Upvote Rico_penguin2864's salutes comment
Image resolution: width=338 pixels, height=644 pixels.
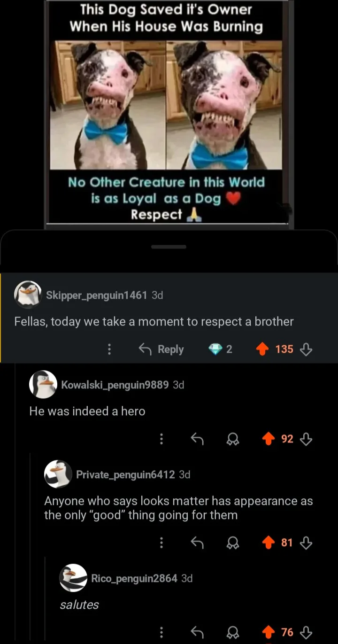tap(268, 632)
